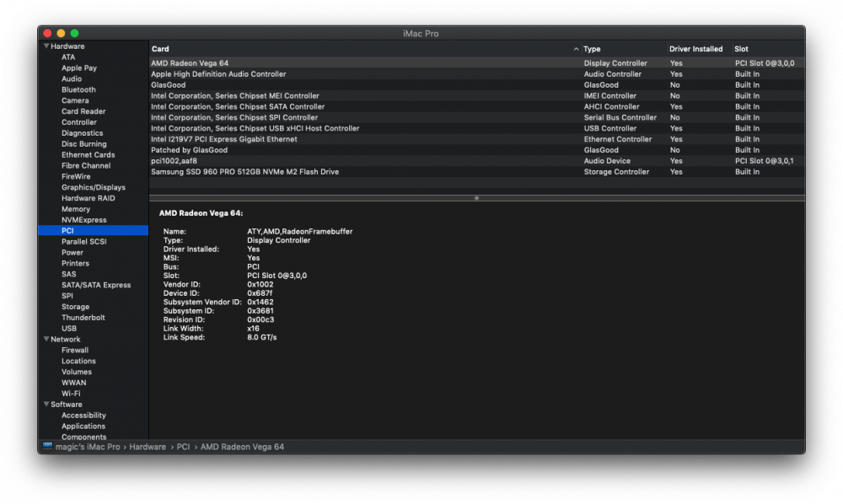
Task: Select SPI in the sidebar
Action: click(x=67, y=296)
